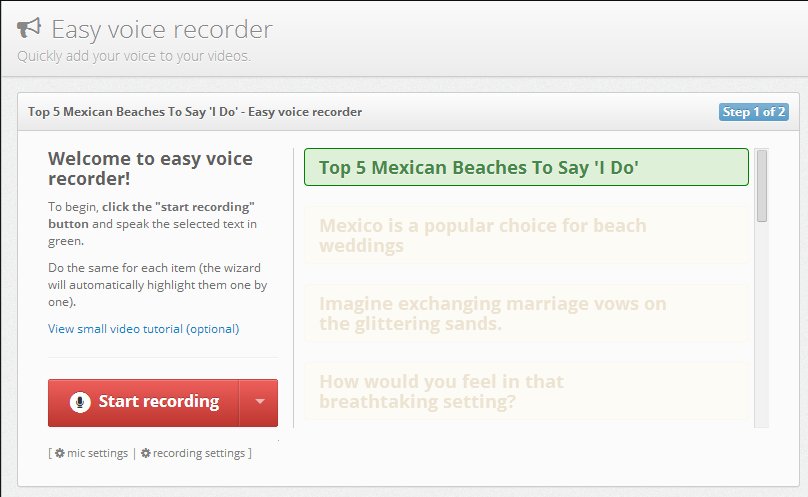Click the gear icon next to recording settings
The height and width of the screenshot is (497, 808).
(146, 453)
